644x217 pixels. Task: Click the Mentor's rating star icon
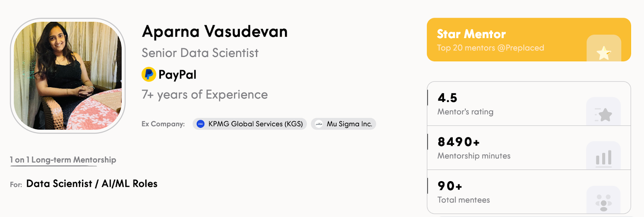[604, 115]
